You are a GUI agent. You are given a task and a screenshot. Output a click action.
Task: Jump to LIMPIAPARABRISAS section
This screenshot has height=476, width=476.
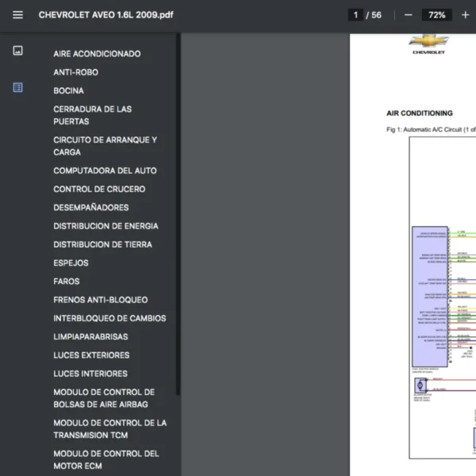(90, 337)
